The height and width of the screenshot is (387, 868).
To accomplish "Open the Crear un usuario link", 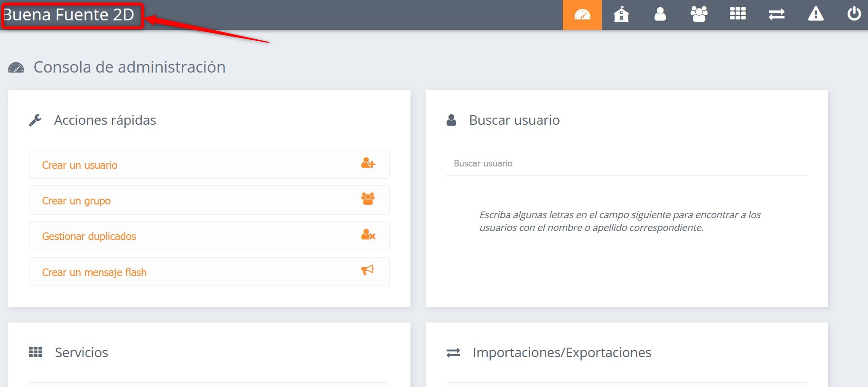I will click(80, 166).
